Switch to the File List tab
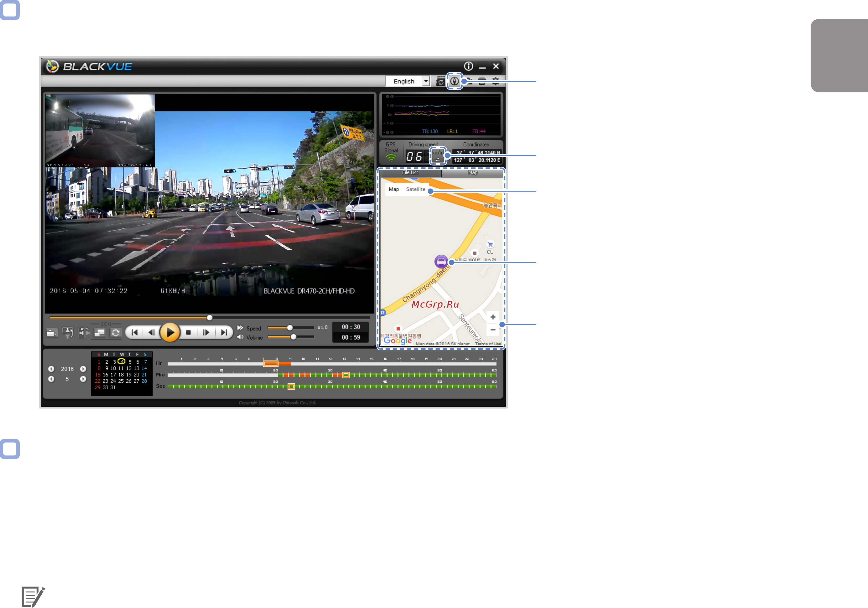Viewport: 868px width, 608px height. (410, 172)
